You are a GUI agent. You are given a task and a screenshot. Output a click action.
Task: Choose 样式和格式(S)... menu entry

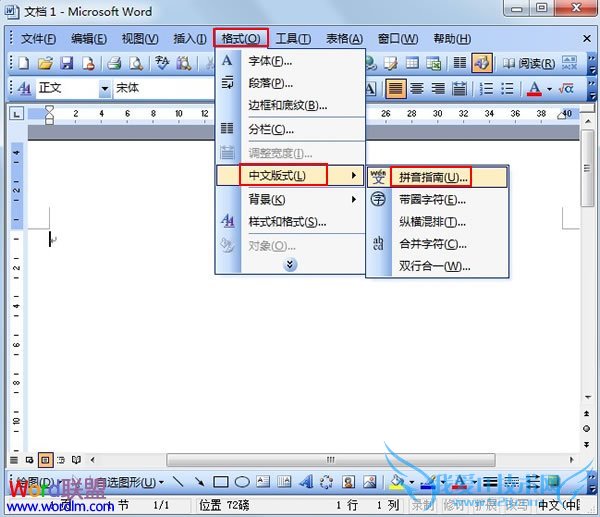tap(290, 222)
